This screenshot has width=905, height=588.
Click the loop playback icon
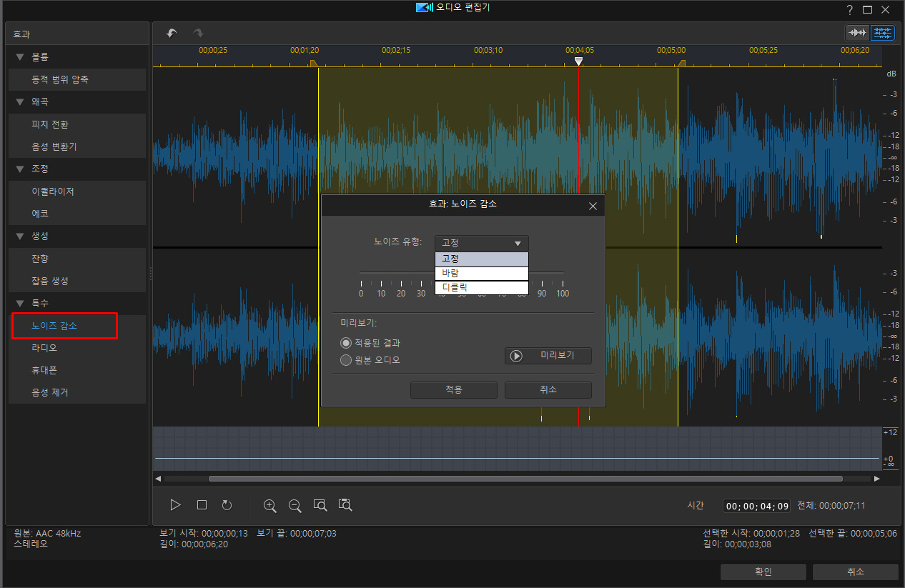pyautogui.click(x=227, y=505)
